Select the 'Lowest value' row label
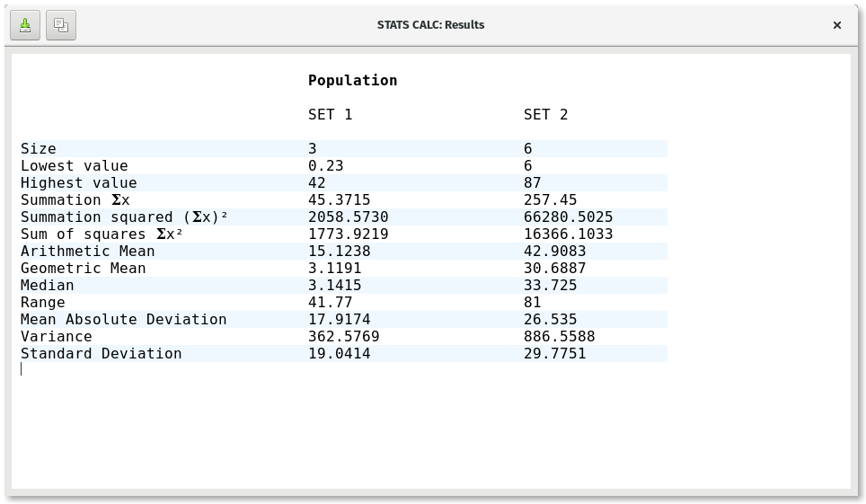The width and height of the screenshot is (866, 504). tap(74, 166)
